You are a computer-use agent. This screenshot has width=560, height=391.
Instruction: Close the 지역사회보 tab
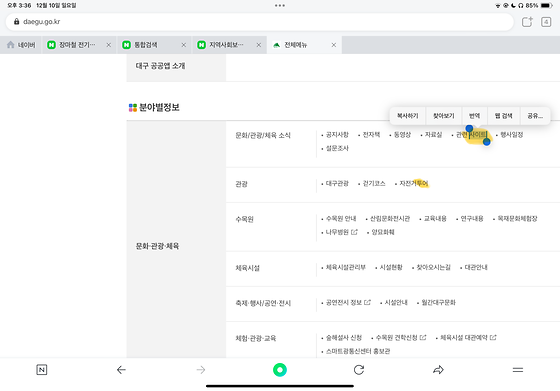[259, 45]
